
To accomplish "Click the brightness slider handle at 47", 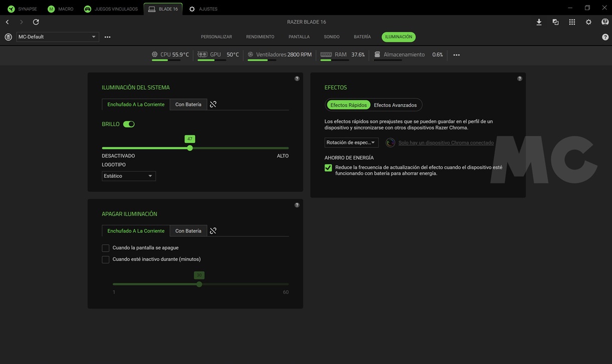I will coord(190,148).
